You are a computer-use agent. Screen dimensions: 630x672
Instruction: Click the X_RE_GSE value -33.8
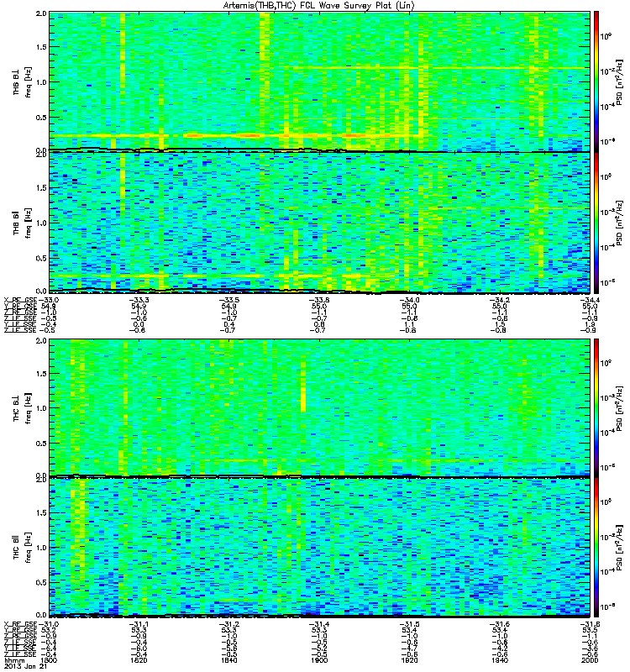tap(319, 300)
